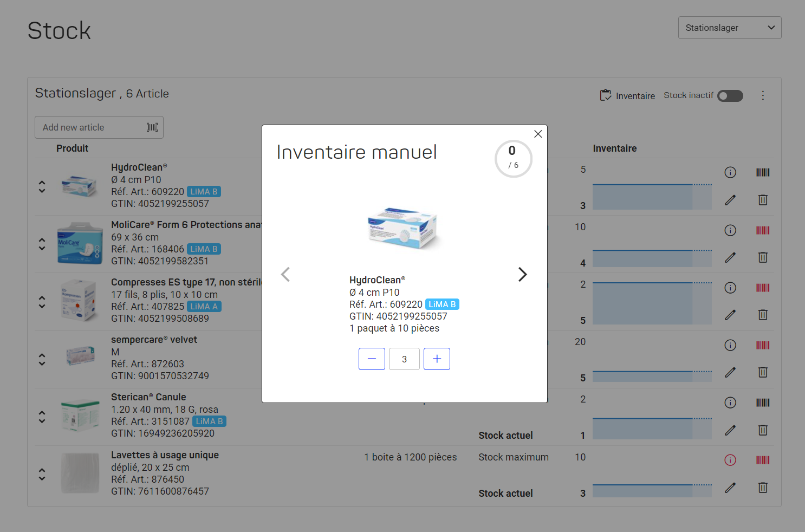Click the quantity field showing 3
This screenshot has width=805, height=532.
coord(404,359)
